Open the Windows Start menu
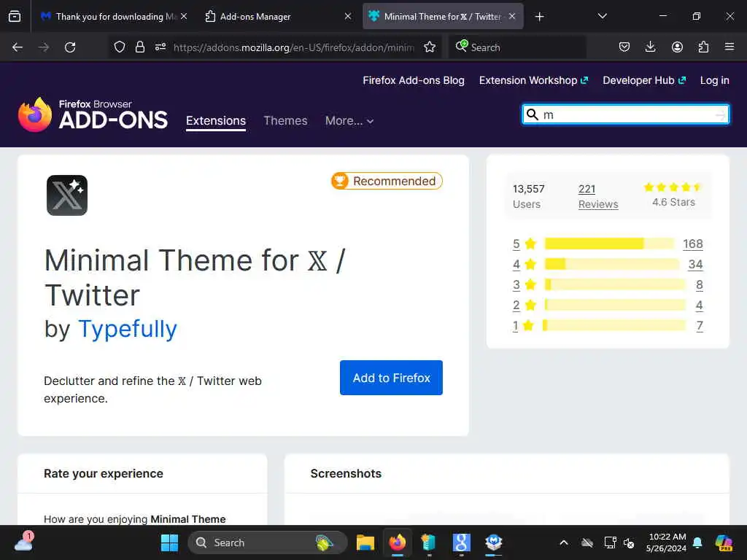Screen dimensions: 747x560 (x=169, y=542)
